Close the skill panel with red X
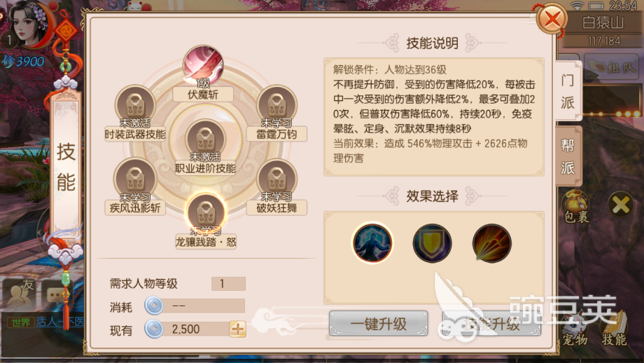 coord(552,19)
